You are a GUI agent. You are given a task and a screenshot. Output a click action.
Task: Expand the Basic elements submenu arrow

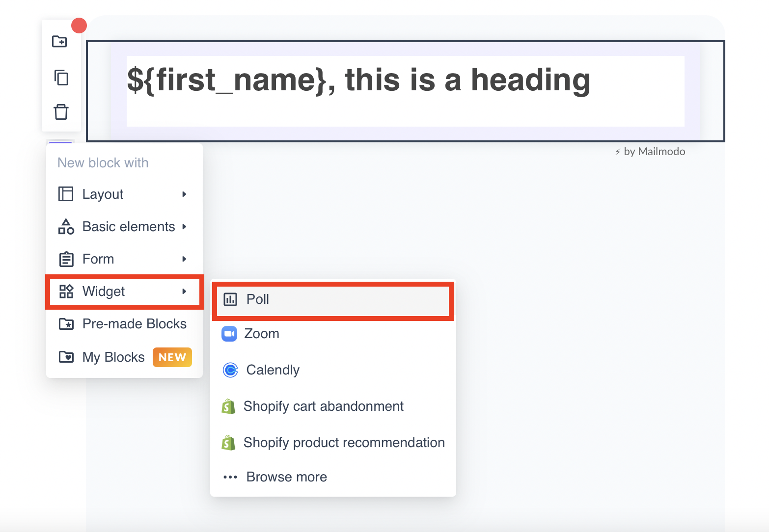pos(184,227)
